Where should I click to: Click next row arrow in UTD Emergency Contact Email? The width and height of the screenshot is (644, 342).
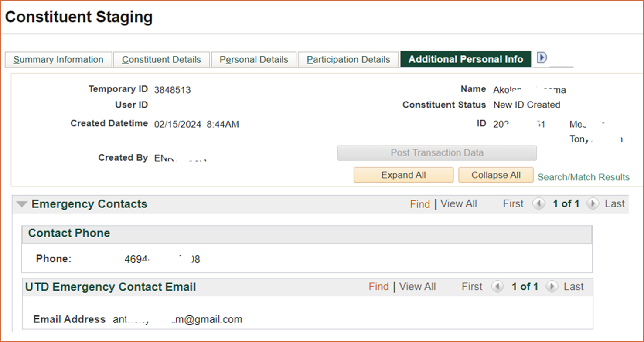552,287
